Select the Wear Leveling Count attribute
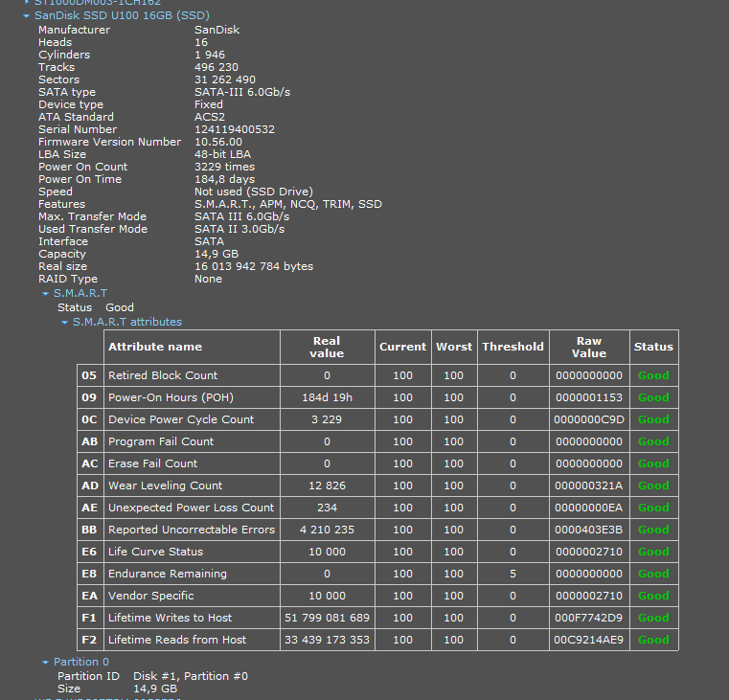The height and width of the screenshot is (700, 729). point(165,485)
